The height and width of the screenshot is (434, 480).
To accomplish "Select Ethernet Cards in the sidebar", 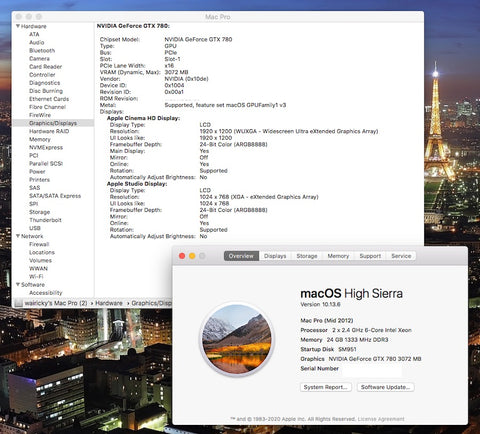I will click(x=49, y=99).
